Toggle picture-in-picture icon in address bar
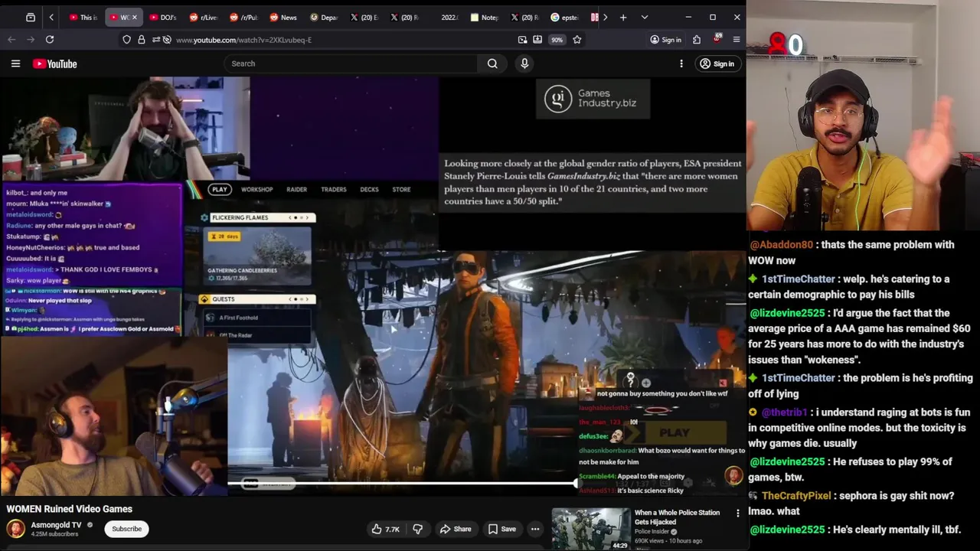This screenshot has width=980, height=551. (x=522, y=40)
